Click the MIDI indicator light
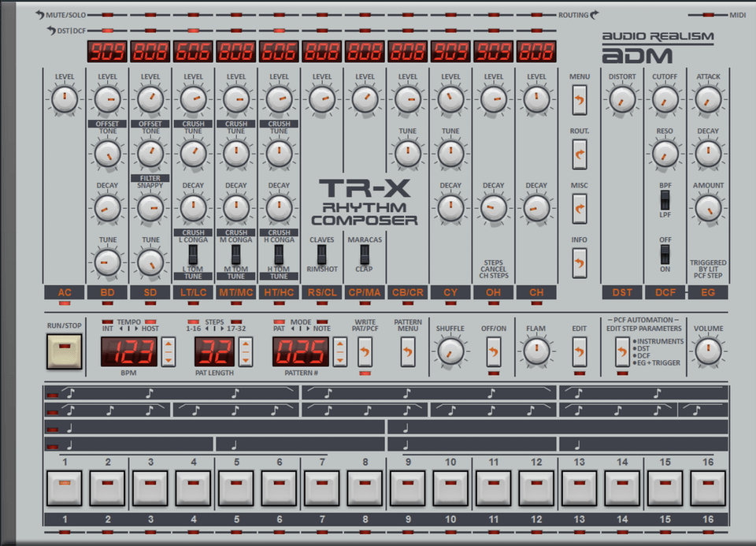This screenshot has width=756, height=546. (708, 15)
